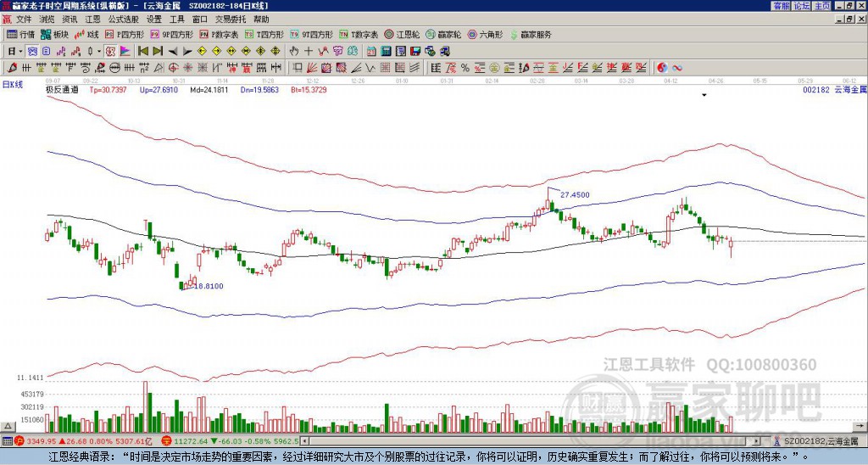Screen dimensions: 868x465
Task: Open the T数字表 tool
Action: (359, 34)
